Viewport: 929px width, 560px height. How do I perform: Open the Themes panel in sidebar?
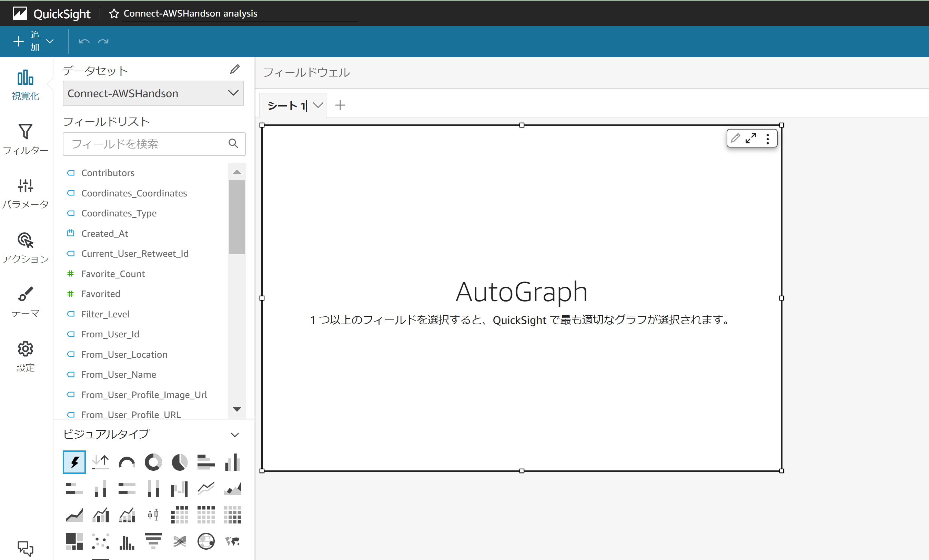25,302
